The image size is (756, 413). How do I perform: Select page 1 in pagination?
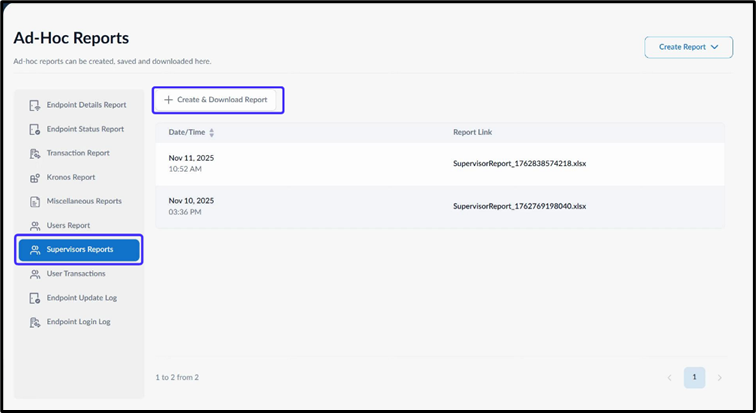(694, 378)
